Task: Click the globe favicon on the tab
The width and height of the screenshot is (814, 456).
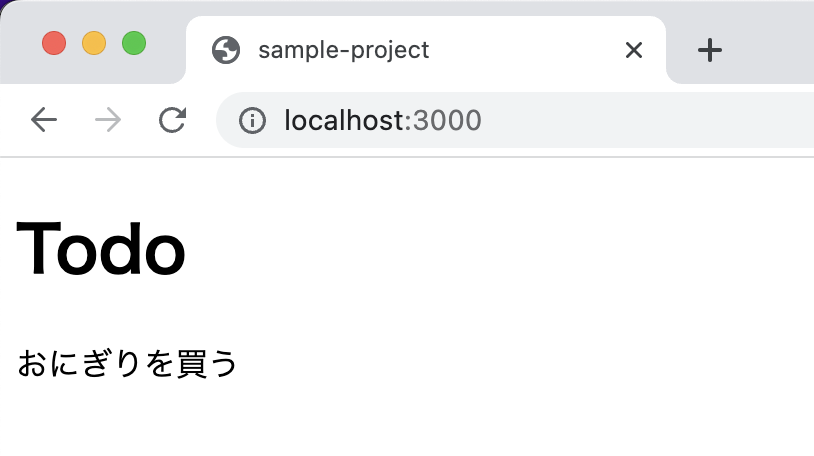Action: [x=226, y=50]
